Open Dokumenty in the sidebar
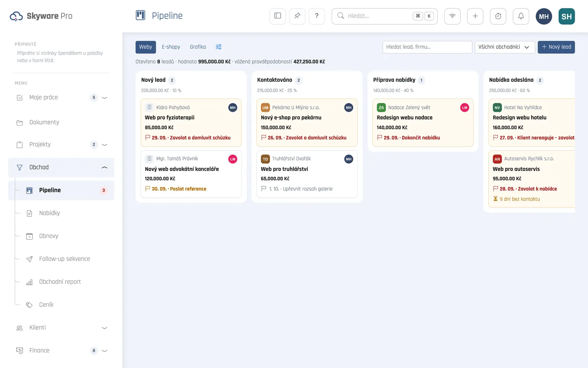 click(61, 122)
